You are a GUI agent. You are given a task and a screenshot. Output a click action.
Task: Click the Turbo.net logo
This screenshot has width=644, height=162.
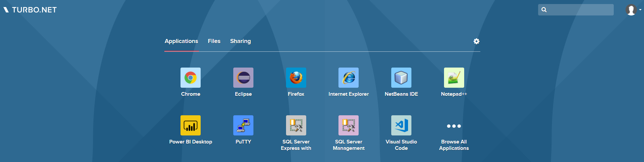(30, 10)
